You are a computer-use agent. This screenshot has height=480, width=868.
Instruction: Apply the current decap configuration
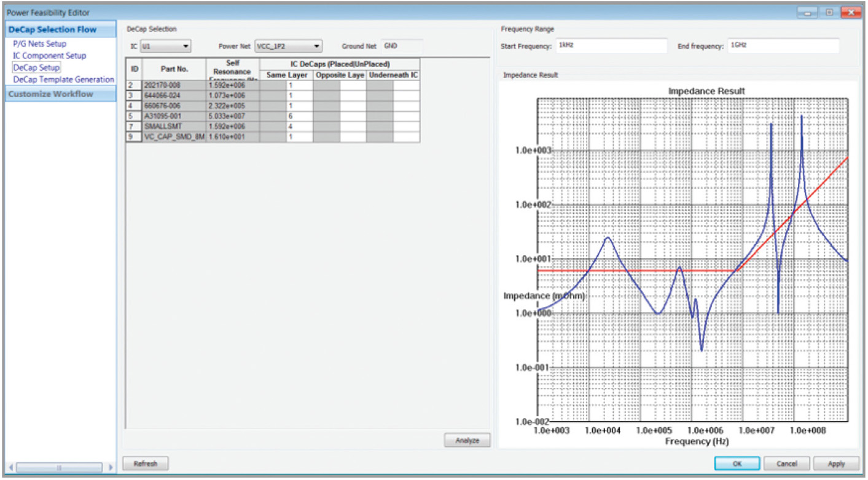coord(836,463)
